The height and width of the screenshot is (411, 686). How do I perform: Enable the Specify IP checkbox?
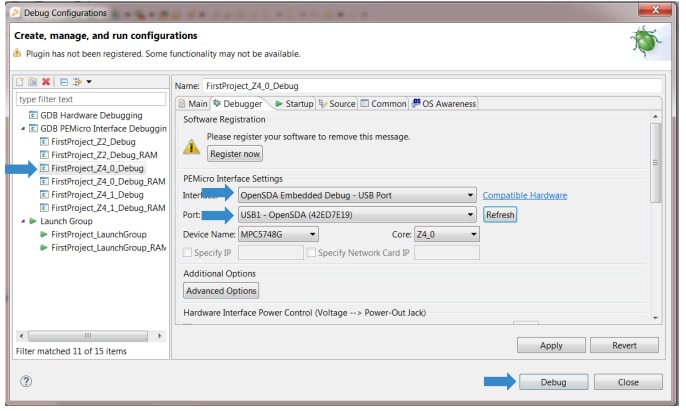coord(189,253)
